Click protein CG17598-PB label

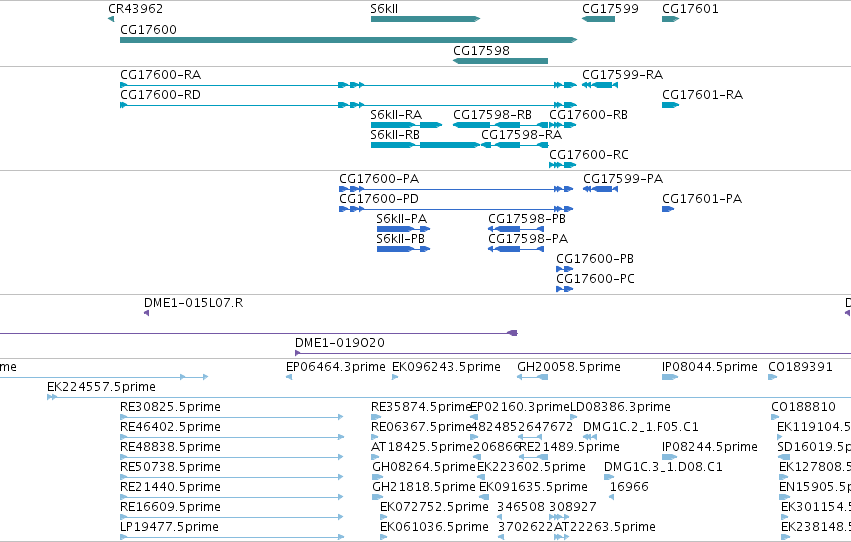click(x=526, y=219)
